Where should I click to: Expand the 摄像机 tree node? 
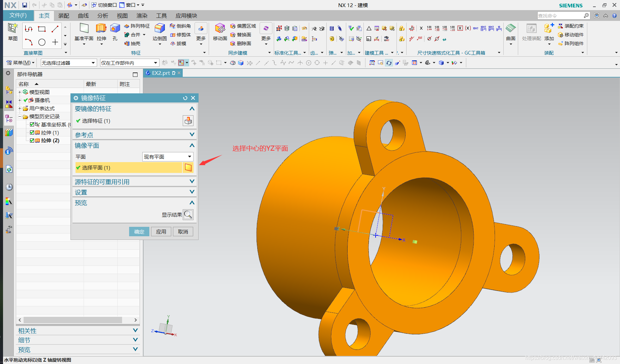point(20,100)
